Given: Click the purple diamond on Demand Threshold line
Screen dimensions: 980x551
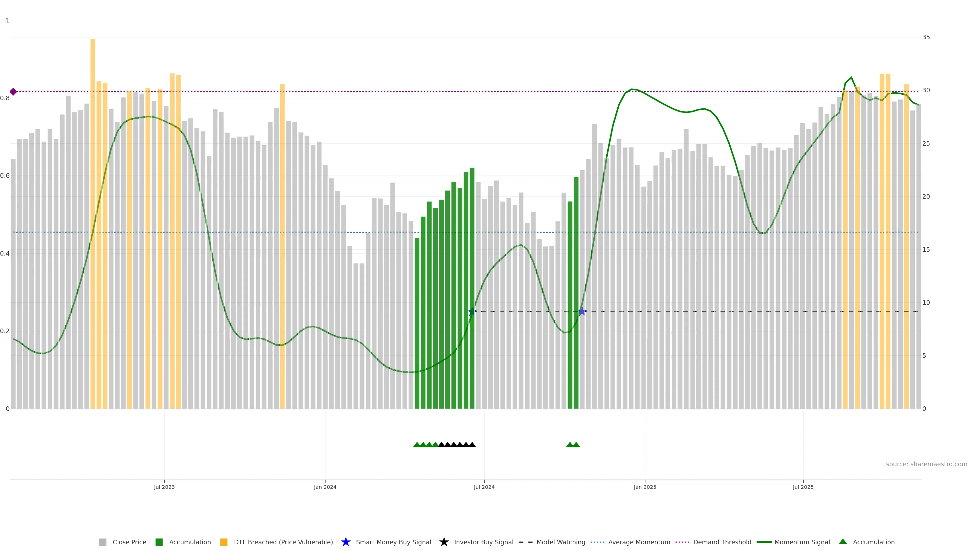Looking at the screenshot, I should tap(13, 92).
